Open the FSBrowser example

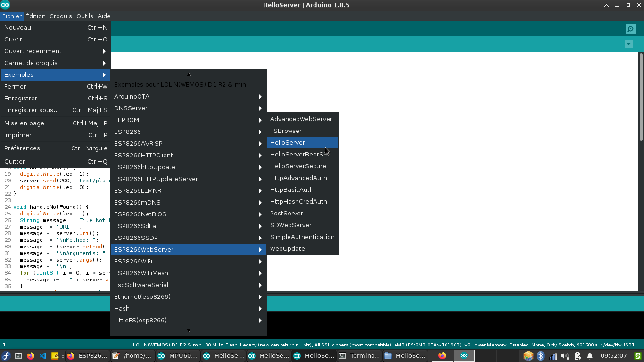coord(302,131)
